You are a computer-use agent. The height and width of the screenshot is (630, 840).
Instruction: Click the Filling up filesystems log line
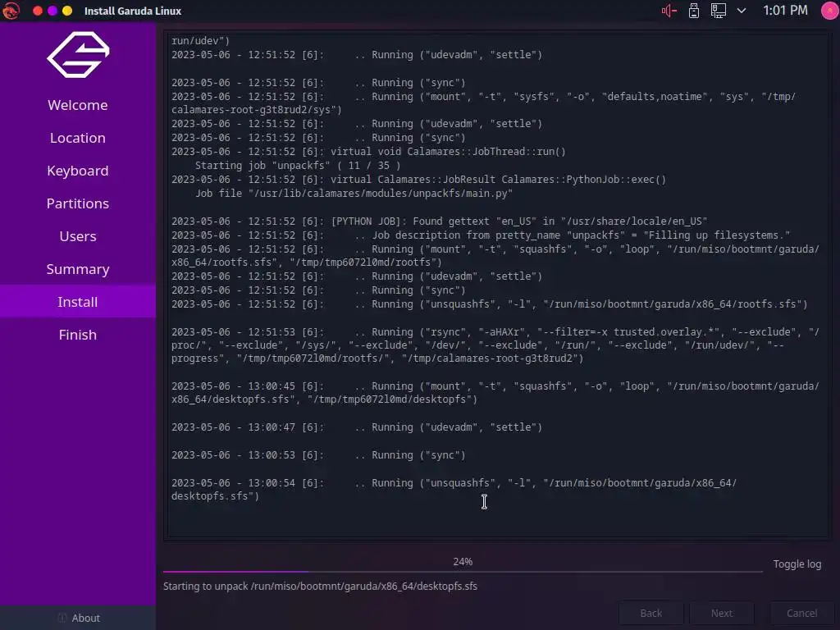pos(481,235)
